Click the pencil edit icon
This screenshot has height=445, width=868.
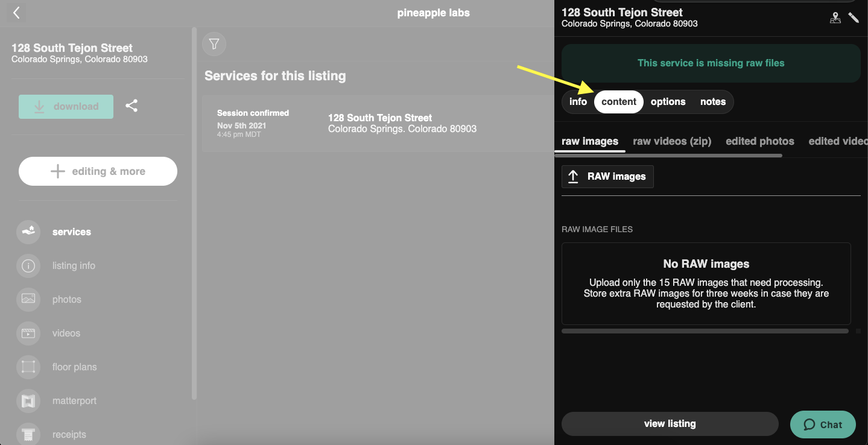854,17
